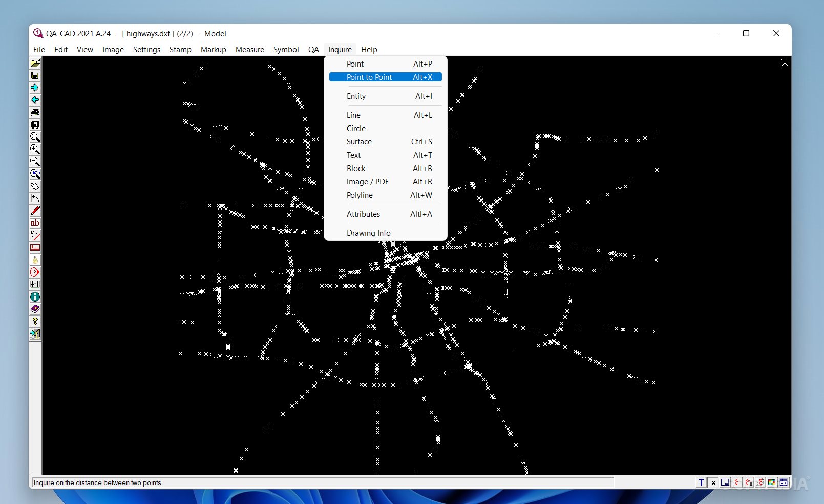Viewport: 824px width, 504px height.
Task: Close the Inquire menu from menu bar
Action: pyautogui.click(x=340, y=50)
